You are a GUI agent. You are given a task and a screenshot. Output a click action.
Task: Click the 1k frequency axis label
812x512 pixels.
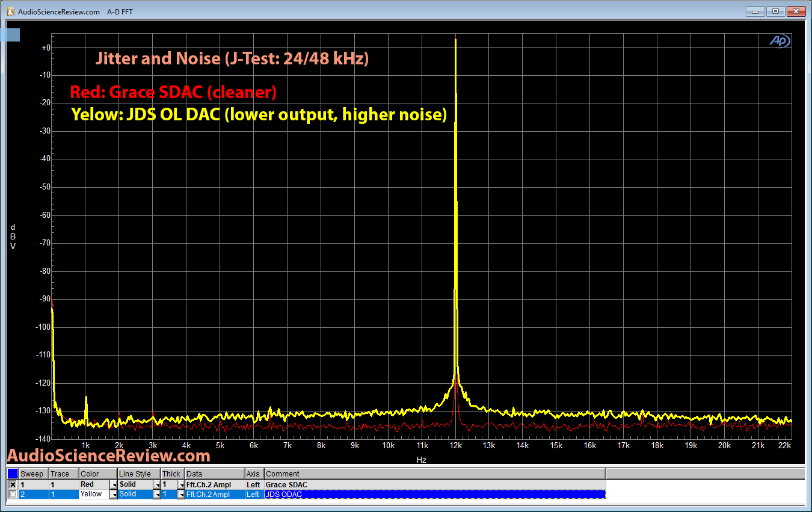tap(85, 446)
